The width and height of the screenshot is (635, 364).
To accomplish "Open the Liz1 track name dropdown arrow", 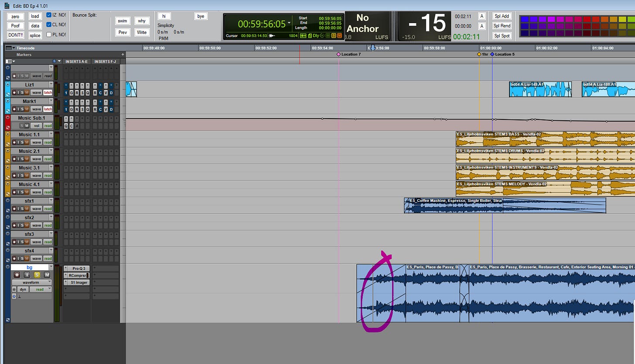I will click(x=51, y=84).
